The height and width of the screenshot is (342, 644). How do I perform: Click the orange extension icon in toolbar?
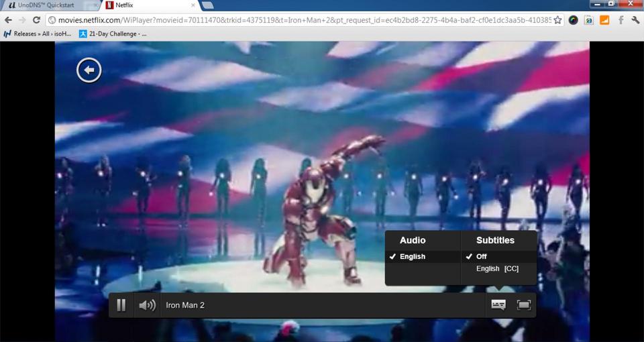[x=604, y=20]
